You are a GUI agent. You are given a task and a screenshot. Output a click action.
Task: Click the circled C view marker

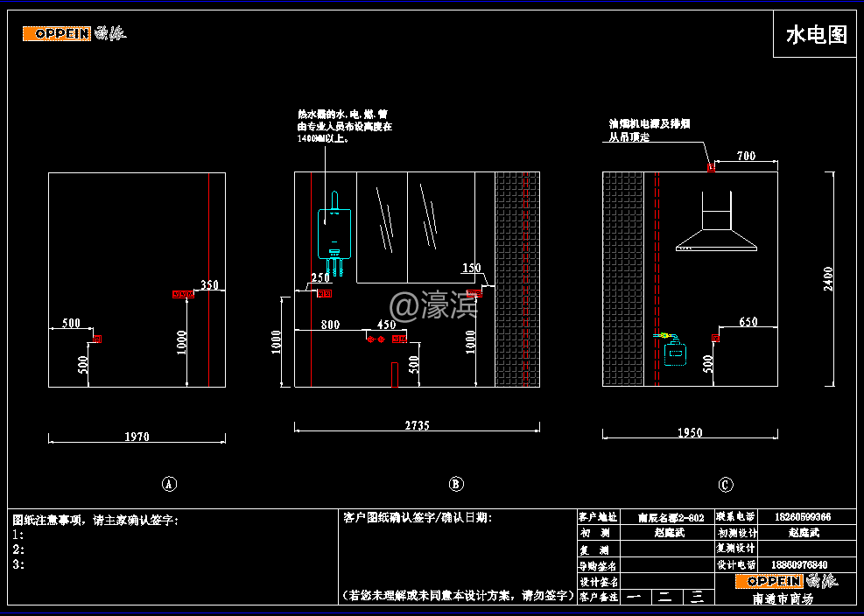tap(725, 485)
